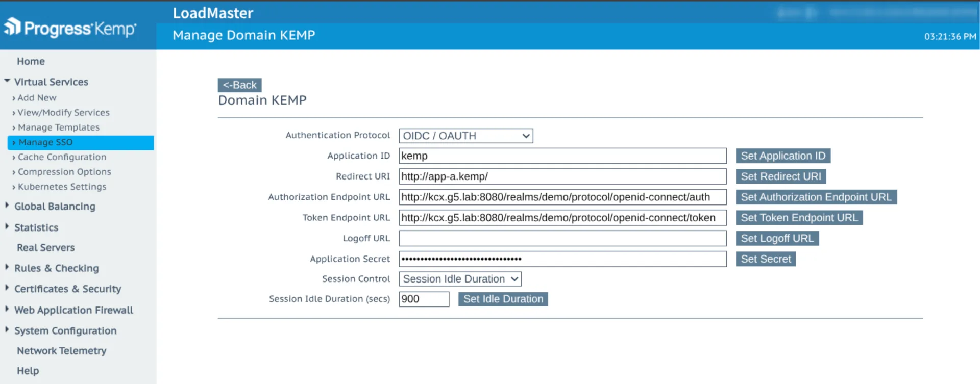The image size is (980, 384).
Task: Select Manage SSO in sidebar
Action: tap(45, 142)
